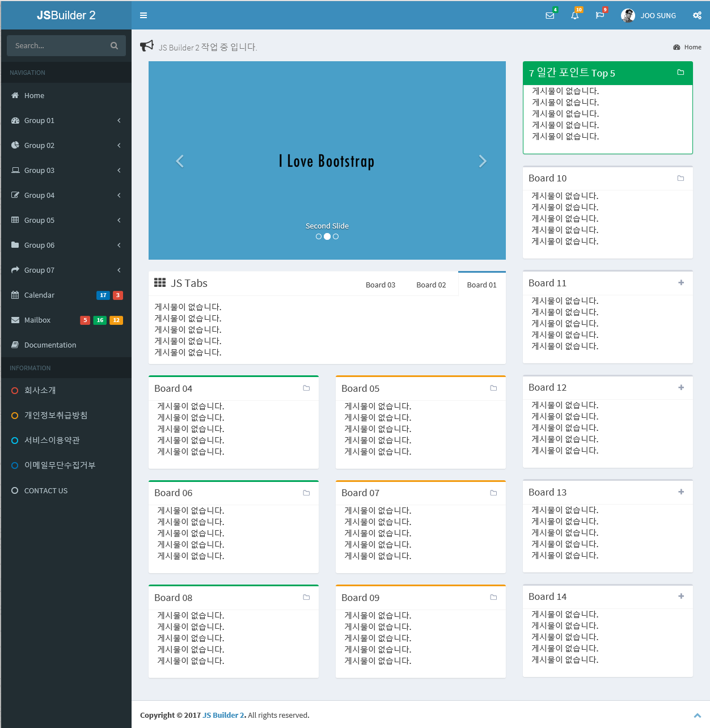The height and width of the screenshot is (728, 710).
Task: Open the JS Builder 2 footer link
Action: coord(223,715)
